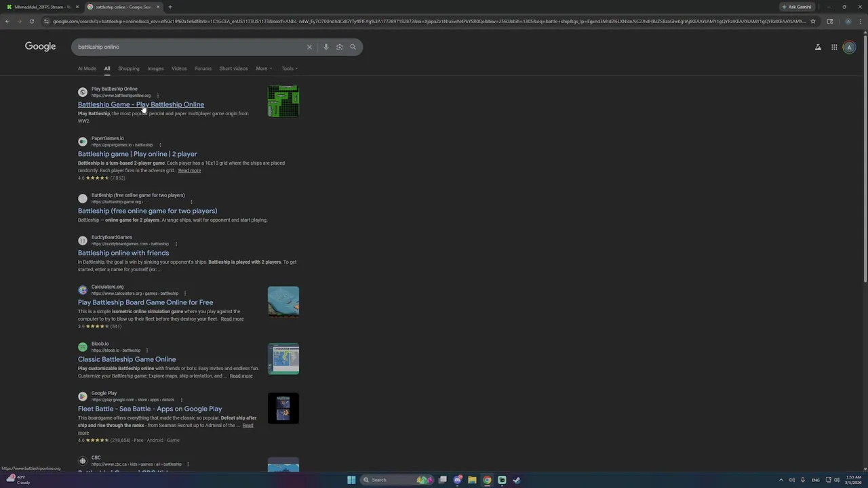This screenshot has width=868, height=488.
Task: Select the Forums results tab
Action: click(203, 68)
